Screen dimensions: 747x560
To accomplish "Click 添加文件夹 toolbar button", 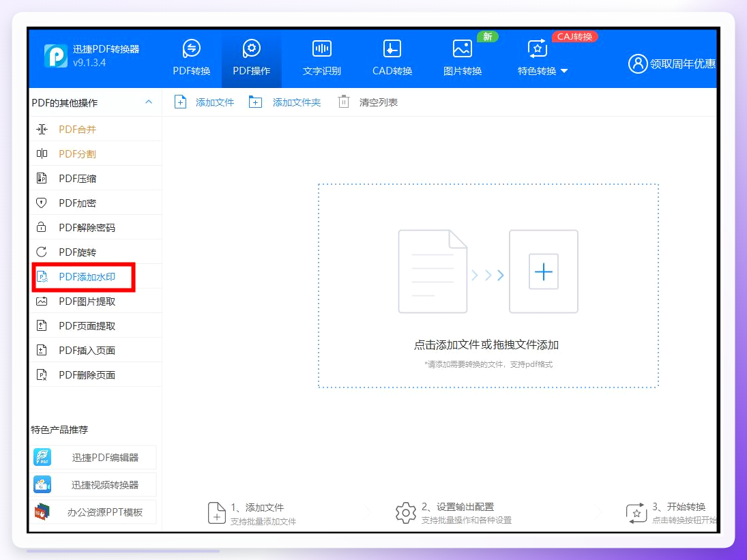I will 285,102.
